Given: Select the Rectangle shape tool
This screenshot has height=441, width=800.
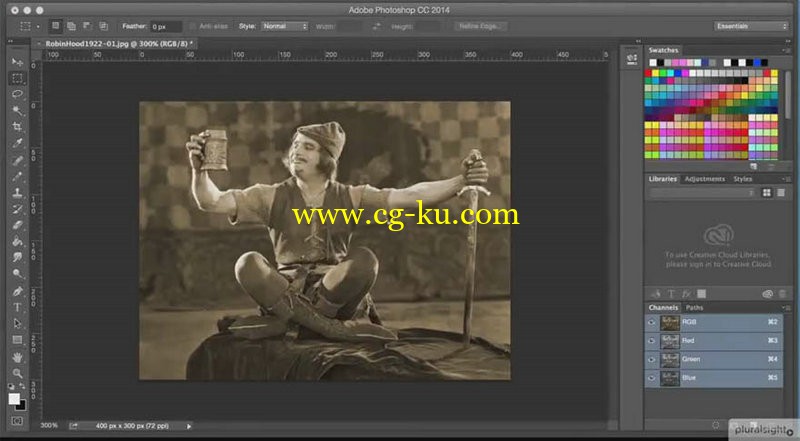Looking at the screenshot, I should 17,340.
